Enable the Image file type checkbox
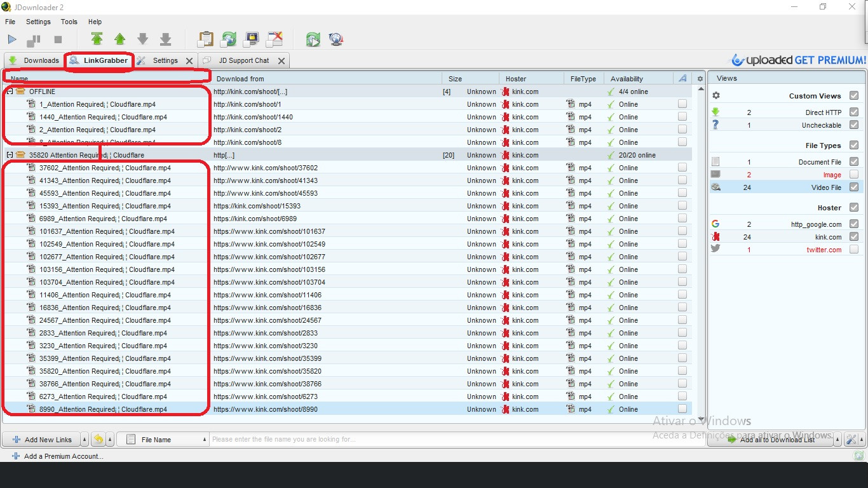The width and height of the screenshot is (868, 488). (x=853, y=175)
